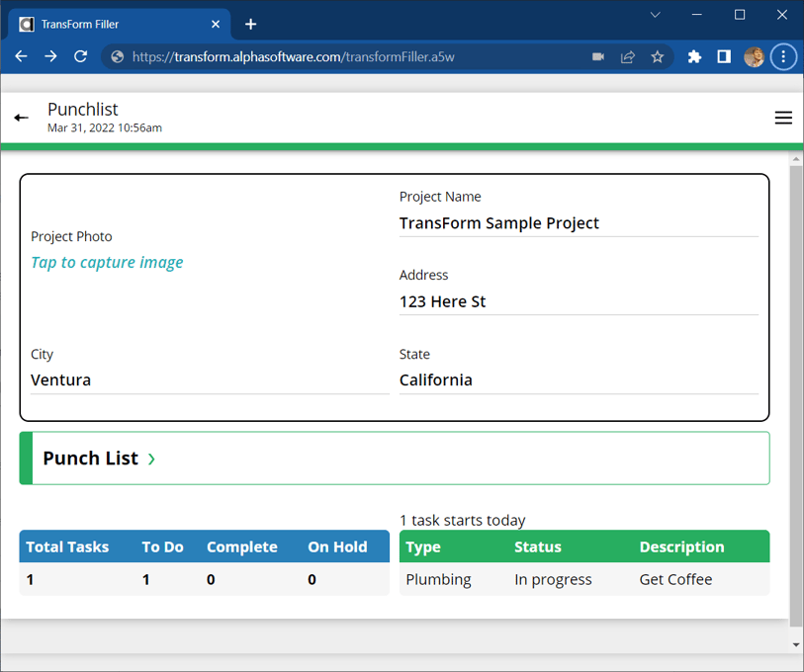Bookmark the page using the star icon
The width and height of the screenshot is (804, 672).
[x=657, y=56]
